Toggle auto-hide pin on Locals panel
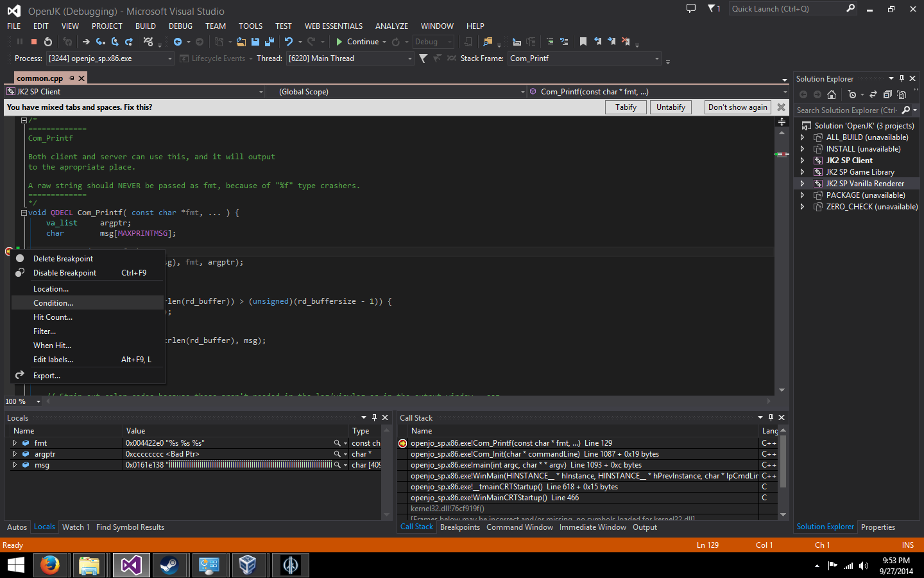Image resolution: width=924 pixels, height=578 pixels. pos(374,417)
